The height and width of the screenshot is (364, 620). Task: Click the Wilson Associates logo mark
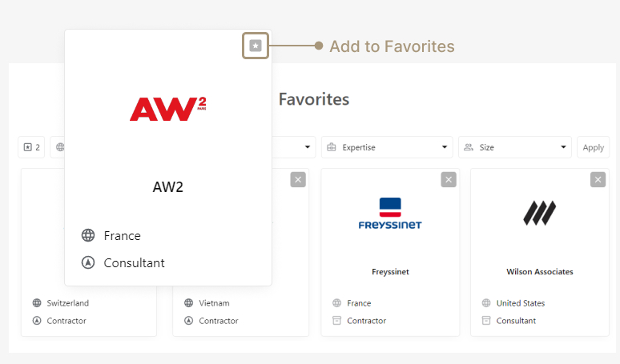(540, 213)
